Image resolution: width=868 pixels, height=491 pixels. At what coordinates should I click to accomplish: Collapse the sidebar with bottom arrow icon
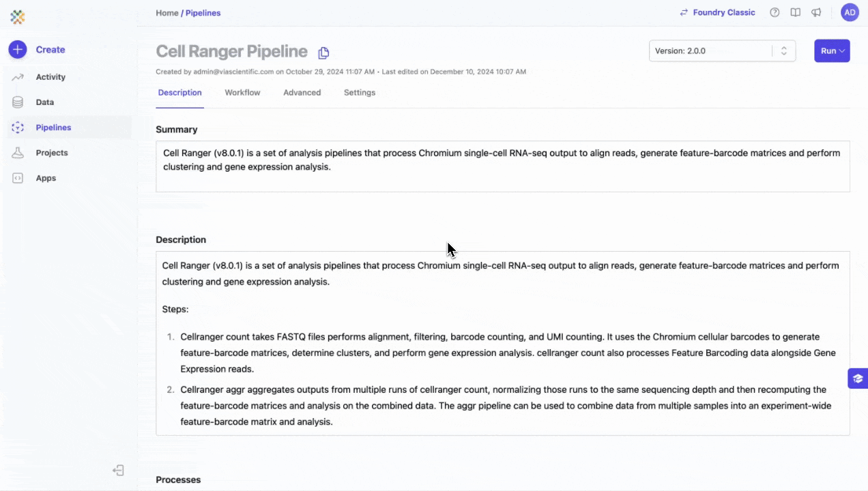119,470
